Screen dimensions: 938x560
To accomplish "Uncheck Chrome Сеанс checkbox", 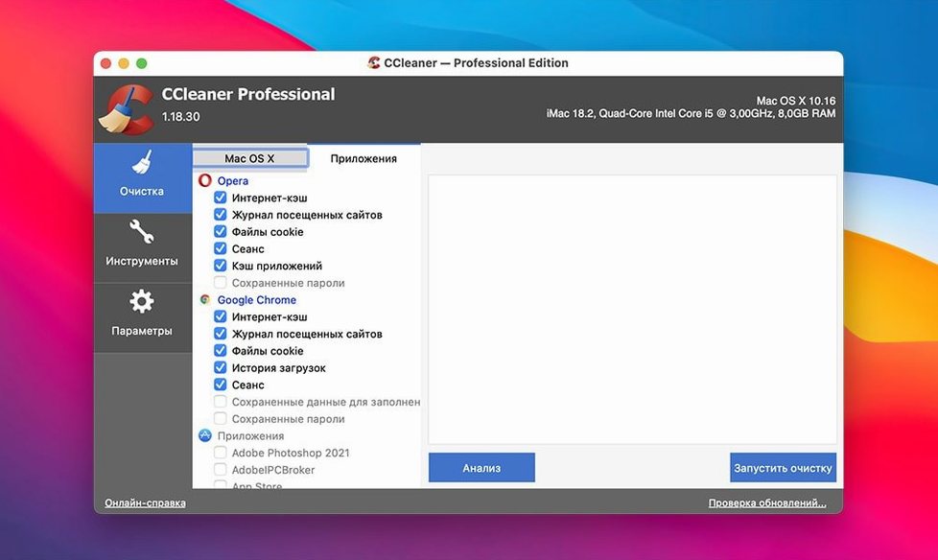I will point(221,385).
